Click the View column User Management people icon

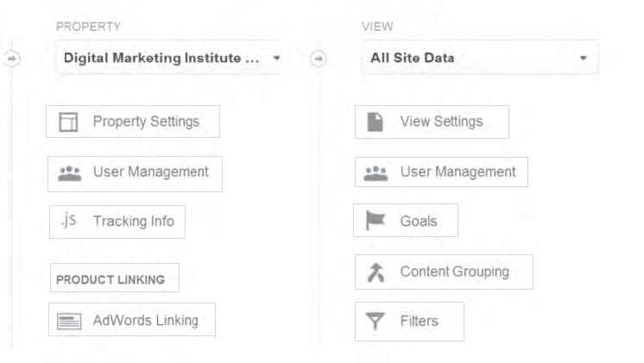(376, 173)
